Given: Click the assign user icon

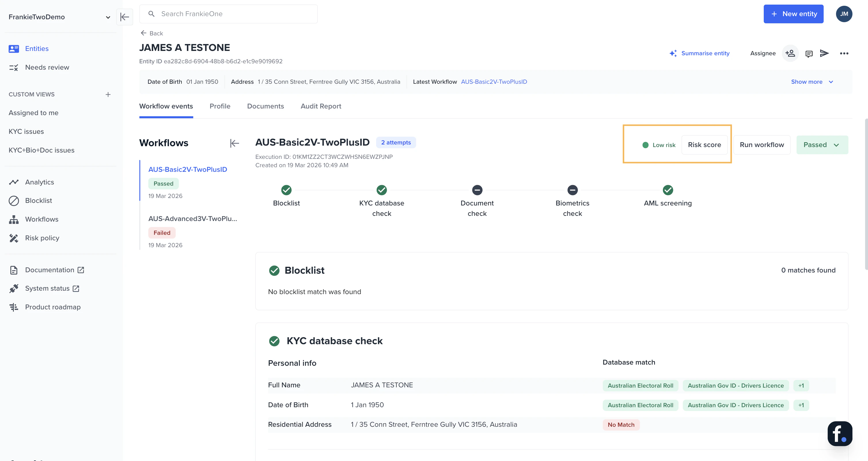Looking at the screenshot, I should click(790, 53).
